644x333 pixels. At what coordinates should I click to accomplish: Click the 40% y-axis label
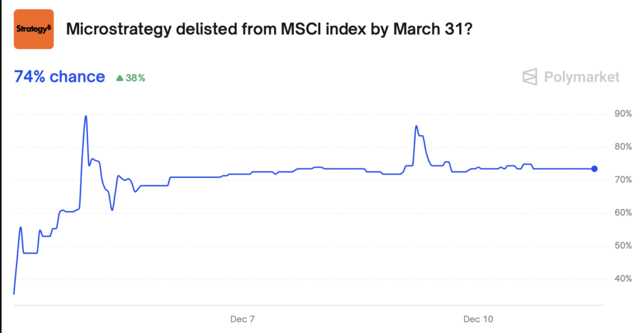point(623,278)
